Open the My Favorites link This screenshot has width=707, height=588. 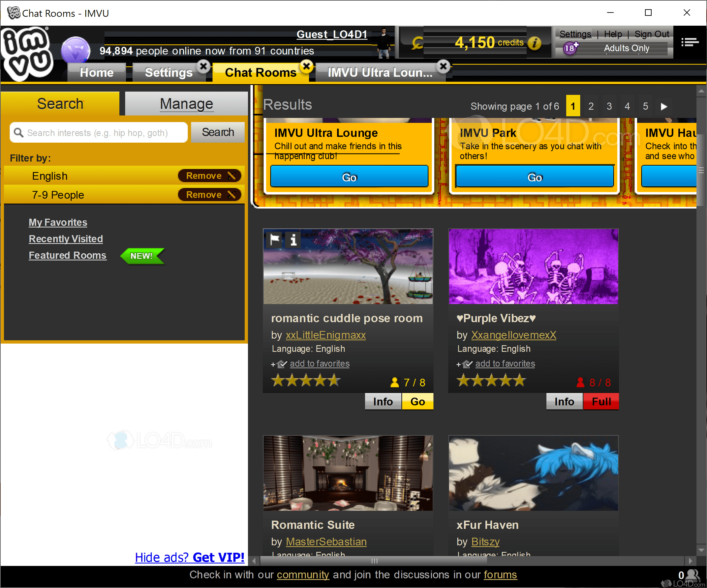(x=58, y=222)
